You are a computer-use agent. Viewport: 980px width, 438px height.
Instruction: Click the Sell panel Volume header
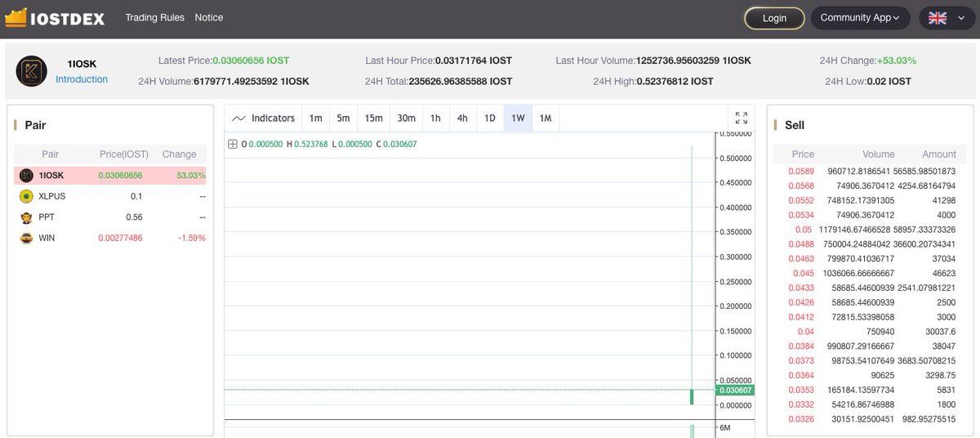[878, 154]
